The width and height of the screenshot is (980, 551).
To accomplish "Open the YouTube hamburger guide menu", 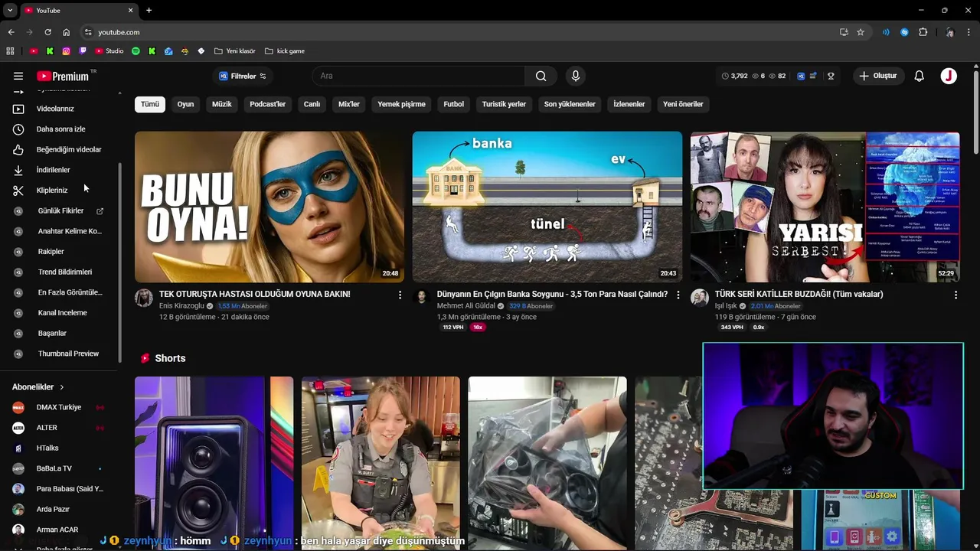I will 18,76.
